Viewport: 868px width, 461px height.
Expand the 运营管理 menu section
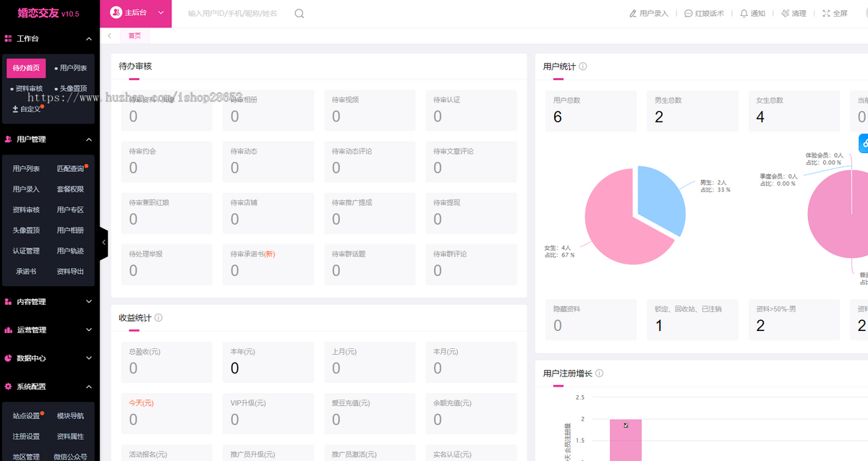89,330
